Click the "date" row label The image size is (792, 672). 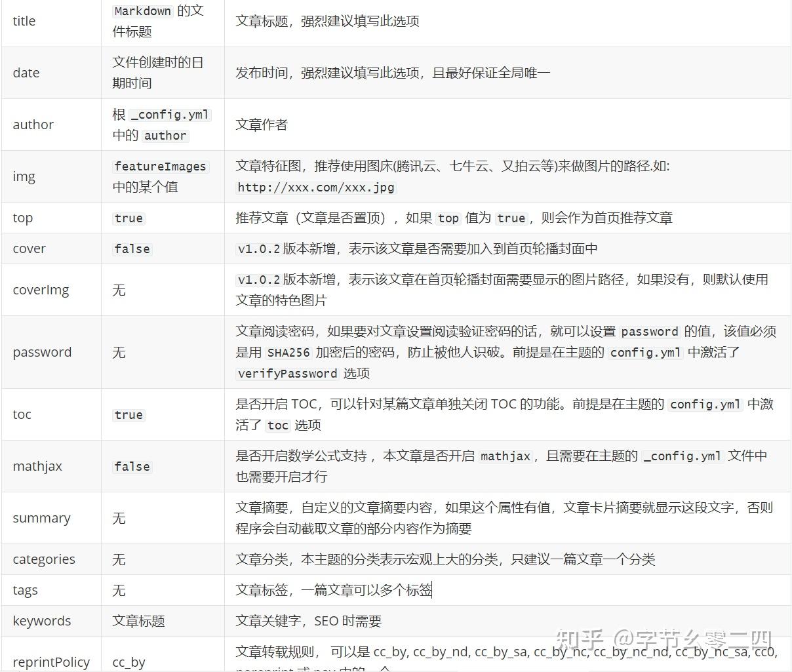coord(26,73)
